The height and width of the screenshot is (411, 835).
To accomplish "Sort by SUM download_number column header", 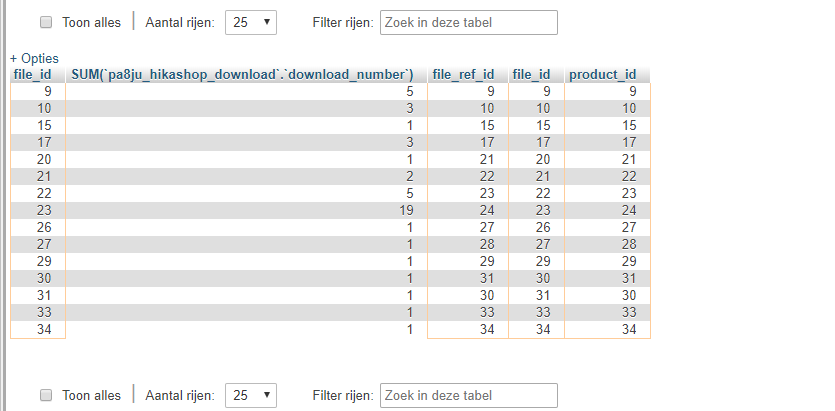I will [x=242, y=75].
